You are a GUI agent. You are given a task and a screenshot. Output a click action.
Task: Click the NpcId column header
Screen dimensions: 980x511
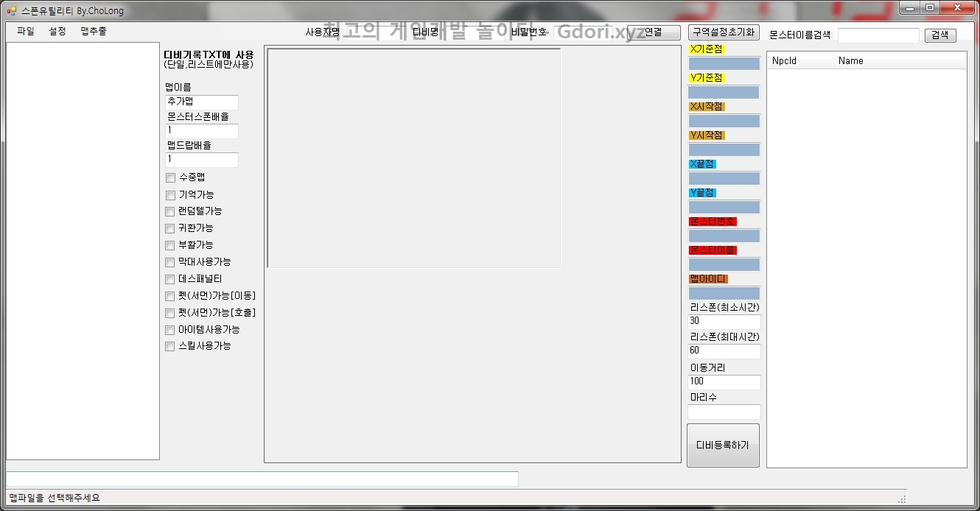[799, 61]
